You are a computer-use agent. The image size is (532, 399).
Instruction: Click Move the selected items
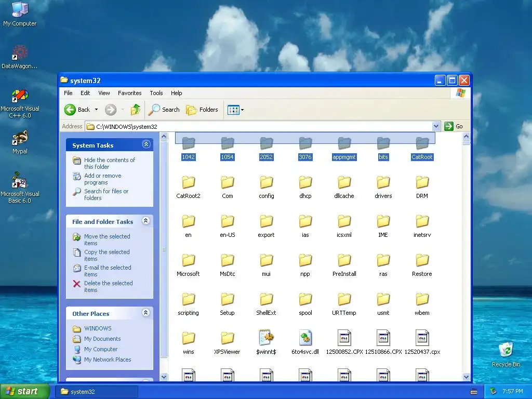pyautogui.click(x=107, y=240)
